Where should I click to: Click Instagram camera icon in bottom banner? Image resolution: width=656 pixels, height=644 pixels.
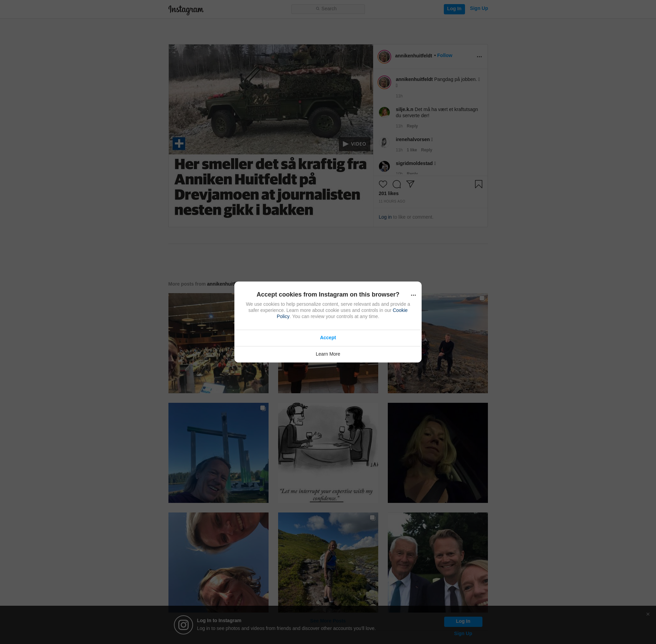coord(183,625)
